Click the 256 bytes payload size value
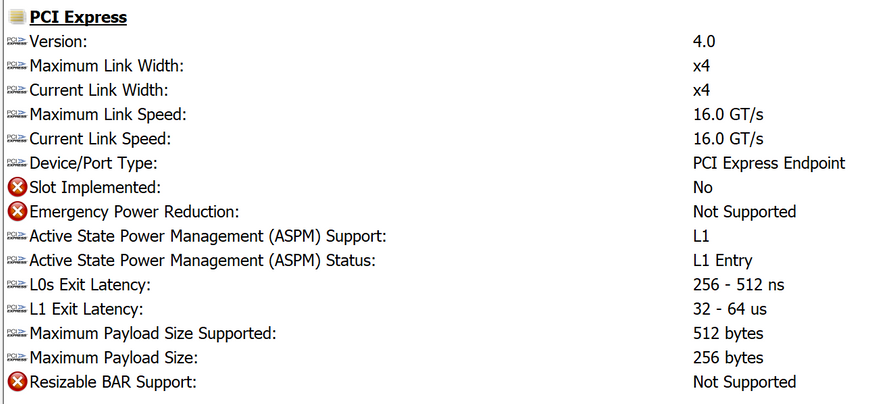The width and height of the screenshot is (877, 404). tap(727, 357)
